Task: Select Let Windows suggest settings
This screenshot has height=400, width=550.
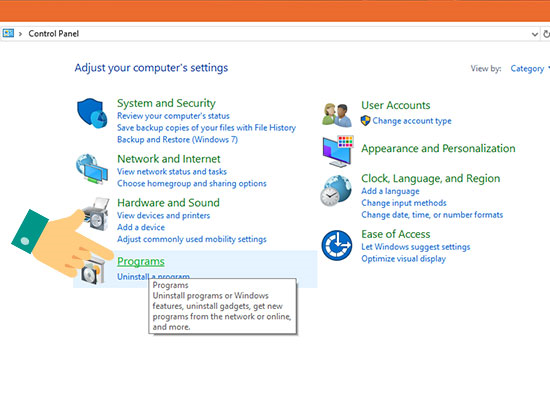Action: 416,247
